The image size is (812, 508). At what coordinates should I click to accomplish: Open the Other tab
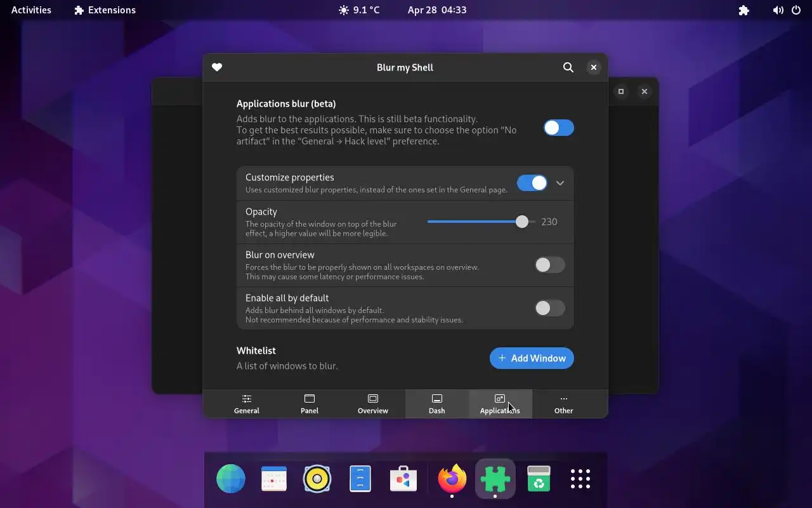(563, 404)
